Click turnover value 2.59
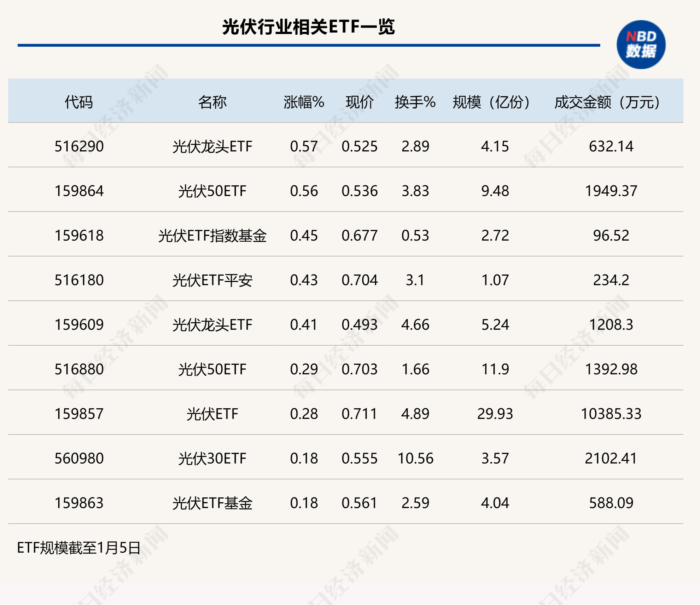The height and width of the screenshot is (605, 700). pyautogui.click(x=415, y=503)
